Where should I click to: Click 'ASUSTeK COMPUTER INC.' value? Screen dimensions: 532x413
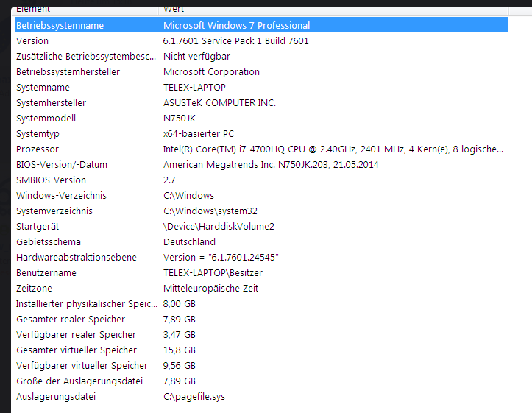[219, 103]
